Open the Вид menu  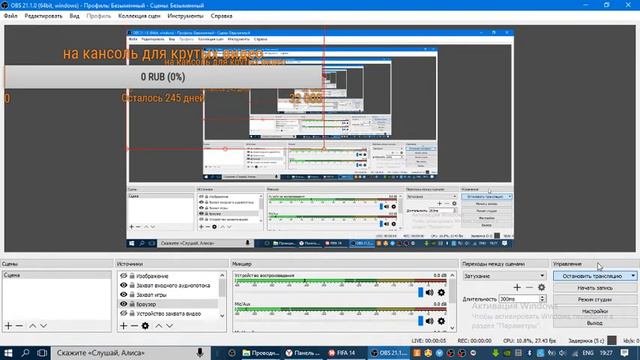[x=74, y=16]
